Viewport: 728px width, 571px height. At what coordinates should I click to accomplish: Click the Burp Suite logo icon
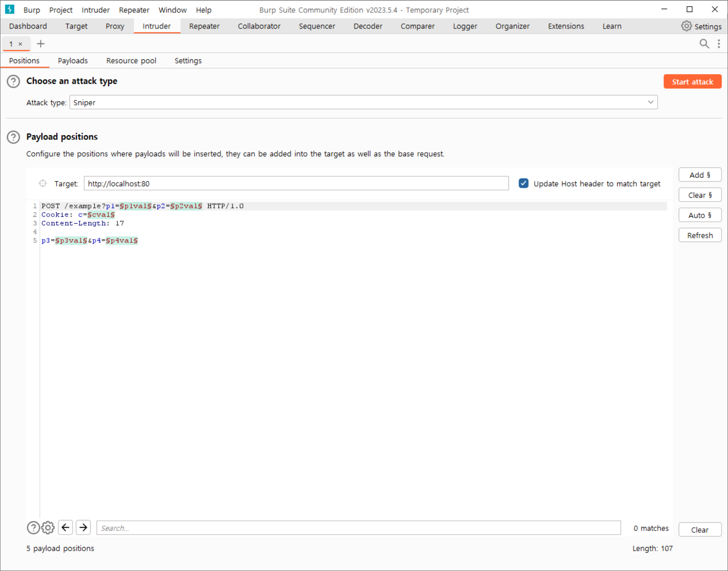[9, 9]
